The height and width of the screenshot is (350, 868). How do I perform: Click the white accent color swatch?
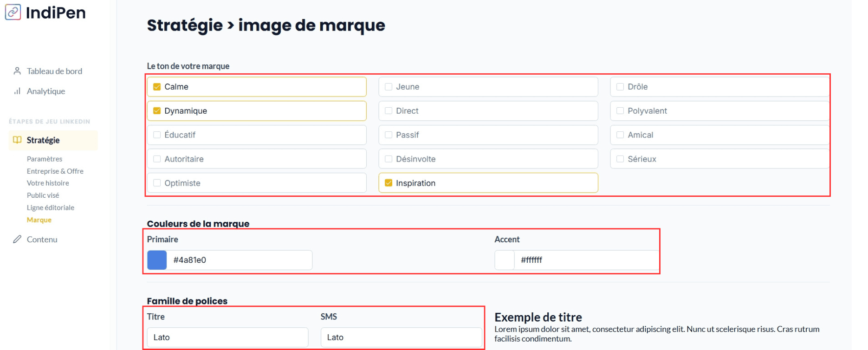tap(505, 260)
